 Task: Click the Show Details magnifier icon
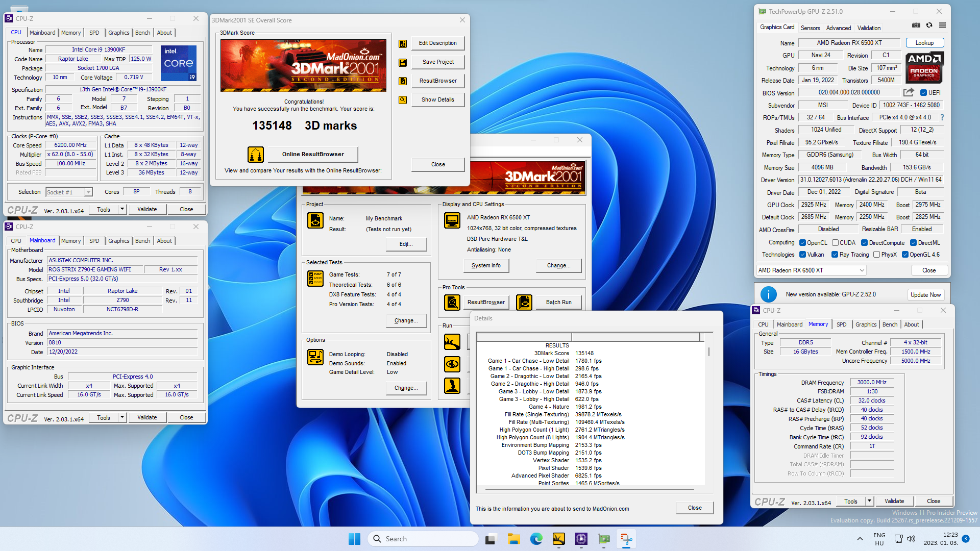pyautogui.click(x=403, y=100)
